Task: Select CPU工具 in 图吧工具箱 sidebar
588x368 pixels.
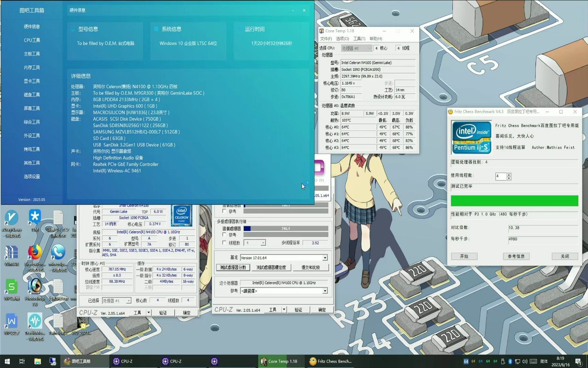Action: (x=32, y=40)
